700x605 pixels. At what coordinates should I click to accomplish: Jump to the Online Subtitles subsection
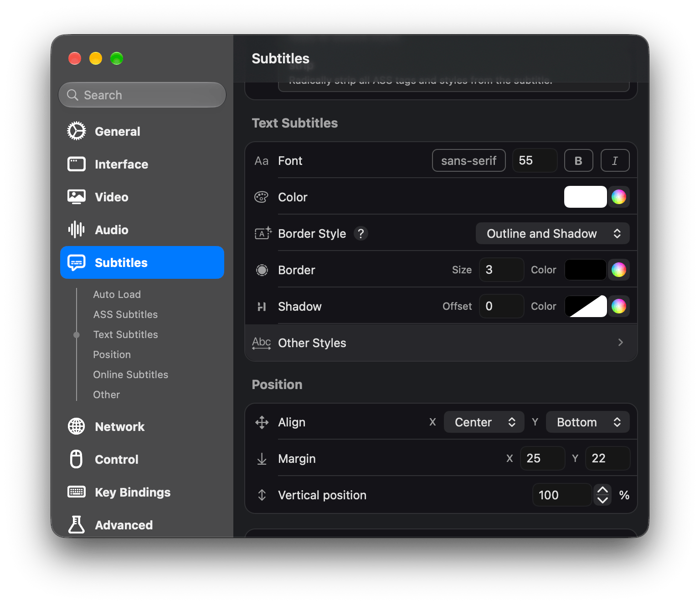pos(131,374)
